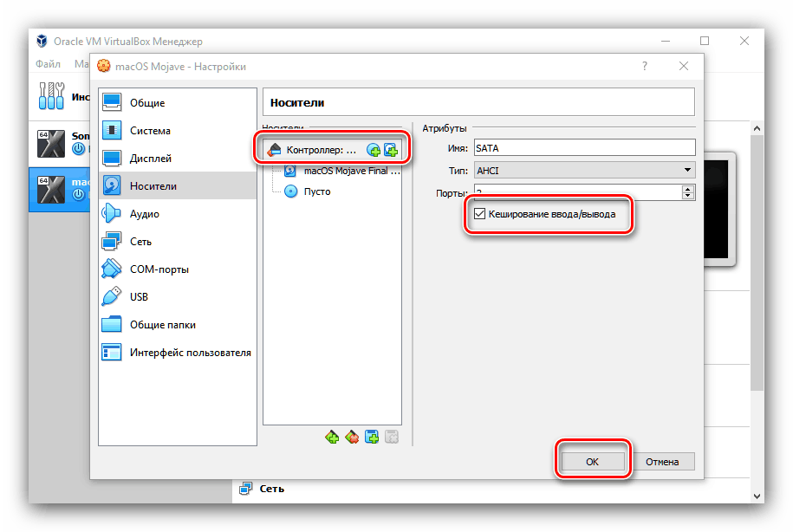Viewport: 793px width, 532px height.
Task: Click the greyed remove attachment icon
Action: pos(392,437)
